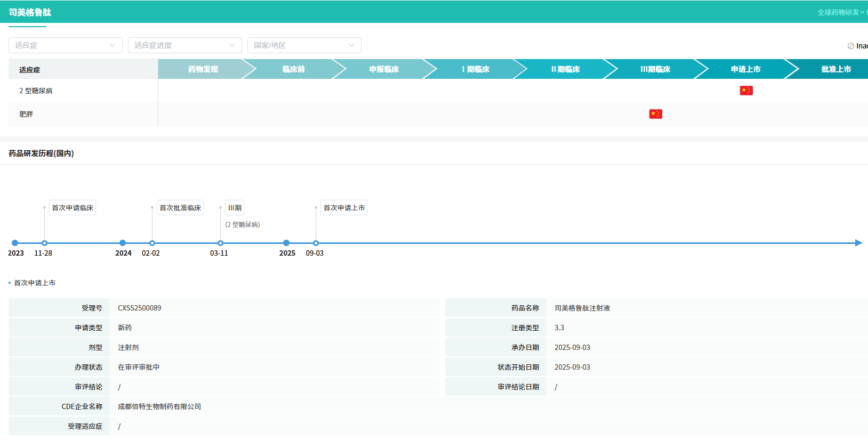Click China flag in 2型糖尿病 row

point(746,91)
